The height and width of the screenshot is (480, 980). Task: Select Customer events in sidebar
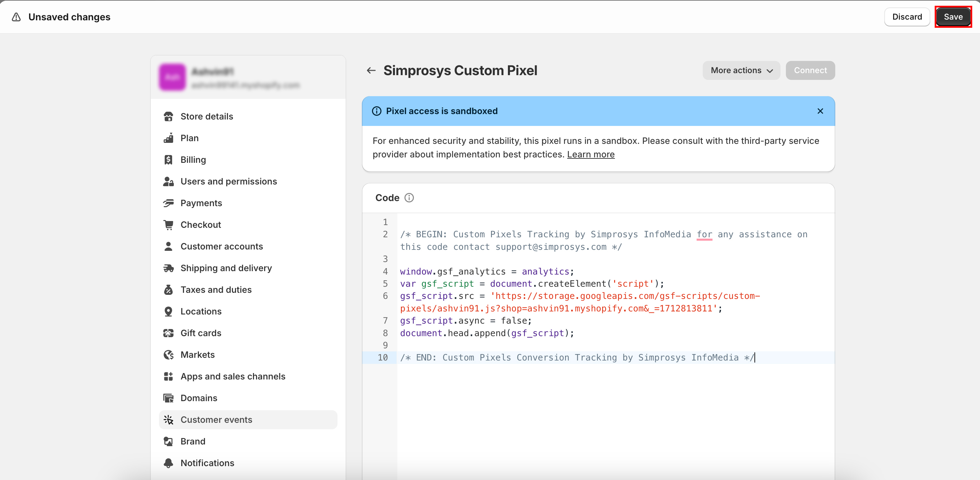tap(248, 420)
